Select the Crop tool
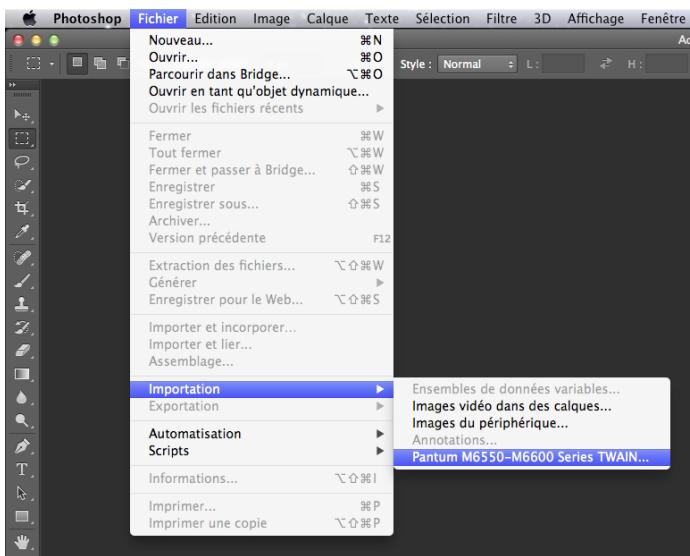This screenshot has height=556, width=690. [20, 205]
